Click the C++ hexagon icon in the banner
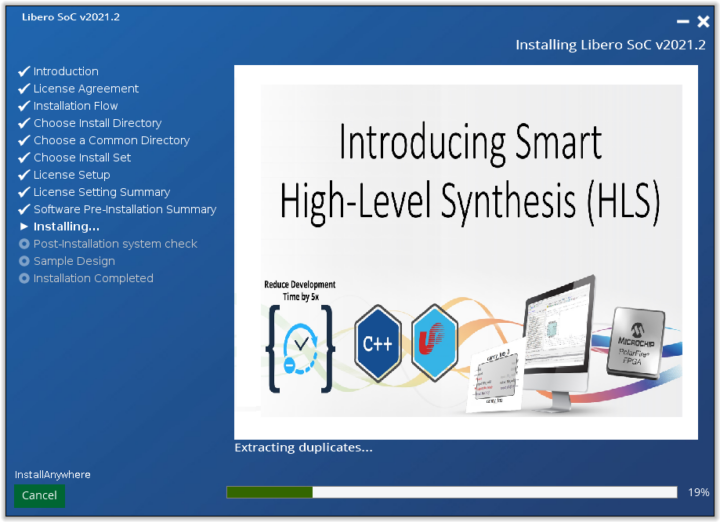720x522 pixels. [x=377, y=343]
